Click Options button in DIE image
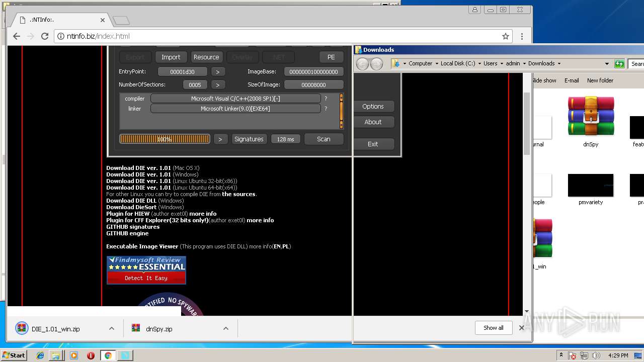The image size is (644, 362). click(x=373, y=106)
